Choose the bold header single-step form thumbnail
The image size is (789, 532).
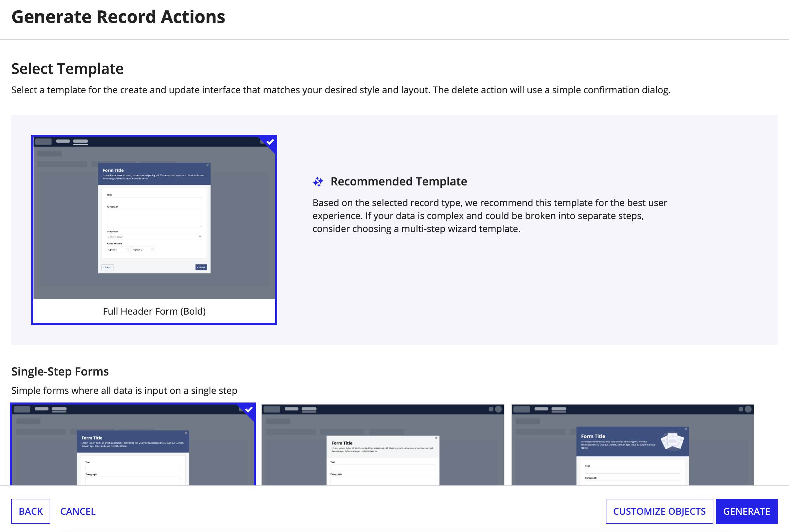[133, 444]
